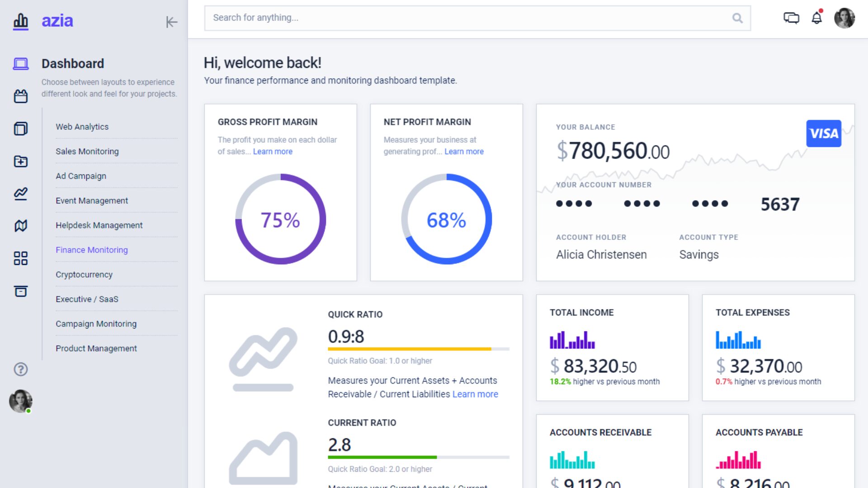Select the laptop Dashboard sidebar icon
Image resolution: width=868 pixels, height=488 pixels.
click(x=21, y=64)
